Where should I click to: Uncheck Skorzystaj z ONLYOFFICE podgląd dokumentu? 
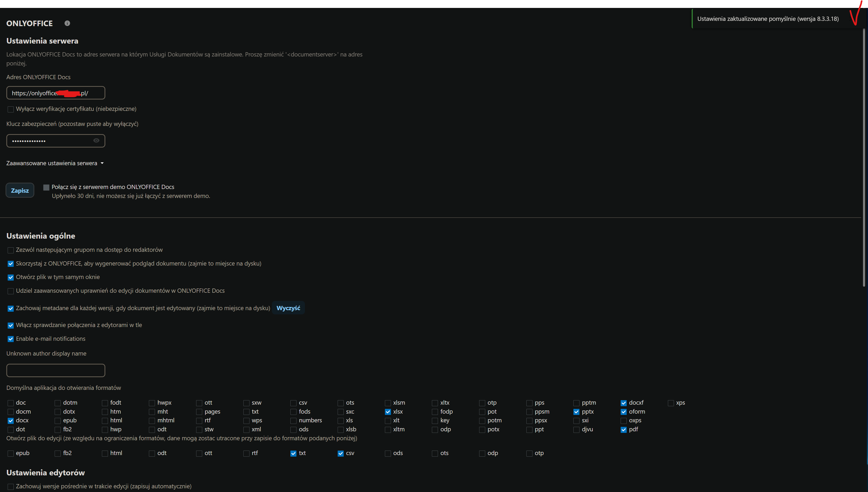tap(11, 264)
